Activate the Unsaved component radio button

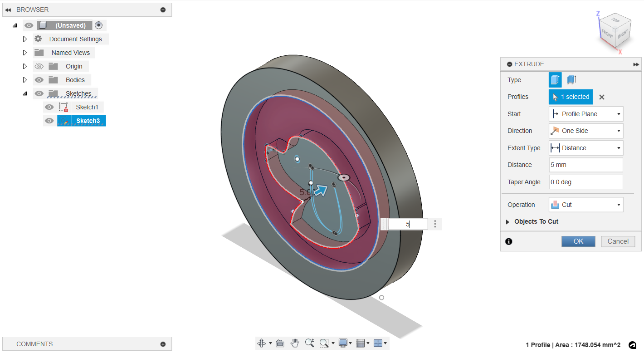98,25
